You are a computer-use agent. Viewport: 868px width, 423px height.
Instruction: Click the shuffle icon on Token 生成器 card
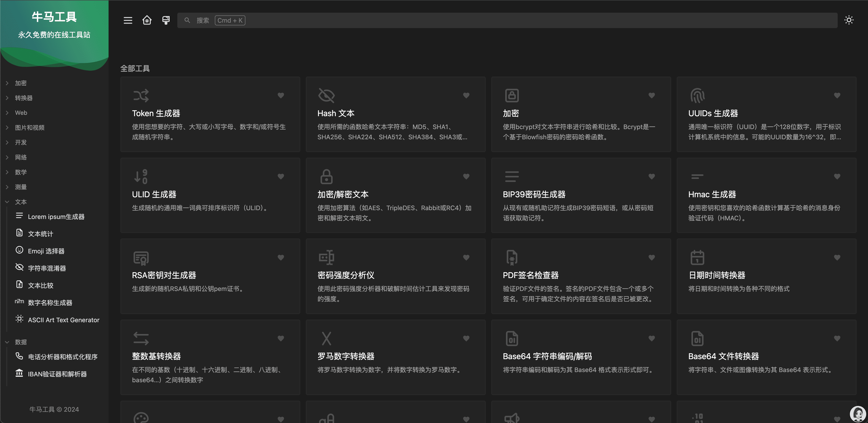(141, 96)
